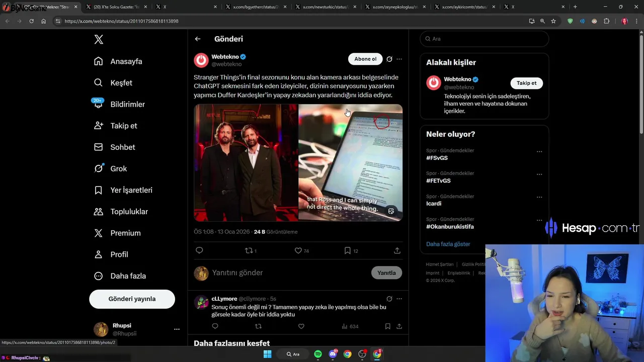Image resolution: width=644 pixels, height=362 pixels.
Task: Click the Abone ol button
Action: coord(365,59)
